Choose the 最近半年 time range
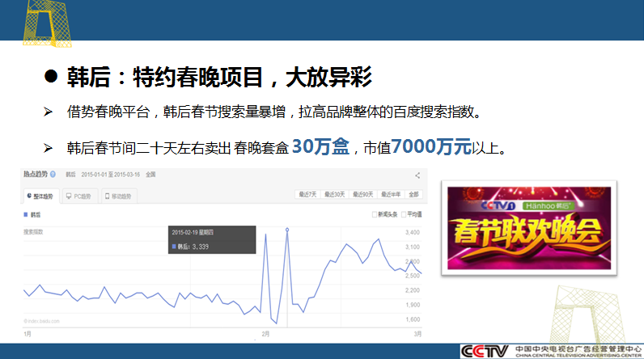This screenshot has width=644, height=359. click(391, 195)
